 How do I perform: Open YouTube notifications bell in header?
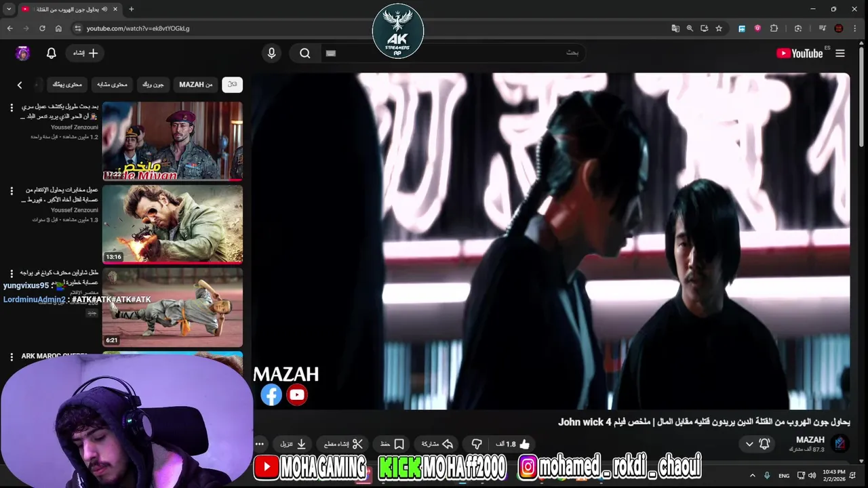(51, 53)
